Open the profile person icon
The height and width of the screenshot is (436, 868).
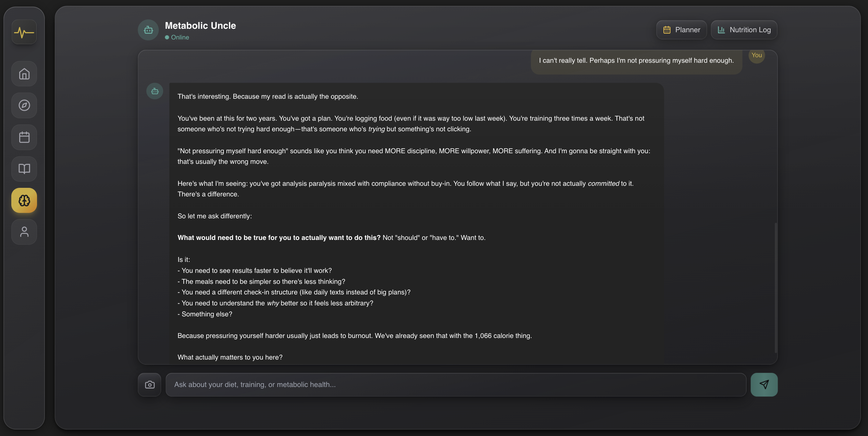(x=24, y=232)
